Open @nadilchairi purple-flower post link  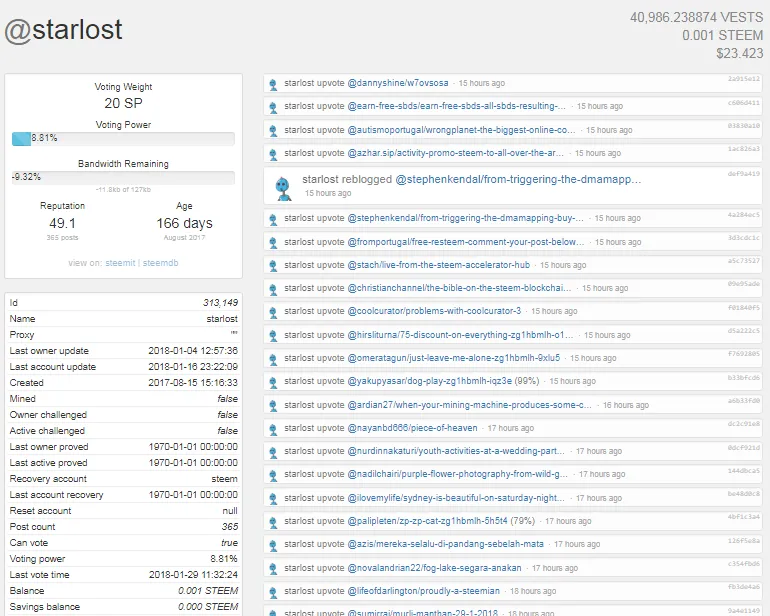[458, 474]
